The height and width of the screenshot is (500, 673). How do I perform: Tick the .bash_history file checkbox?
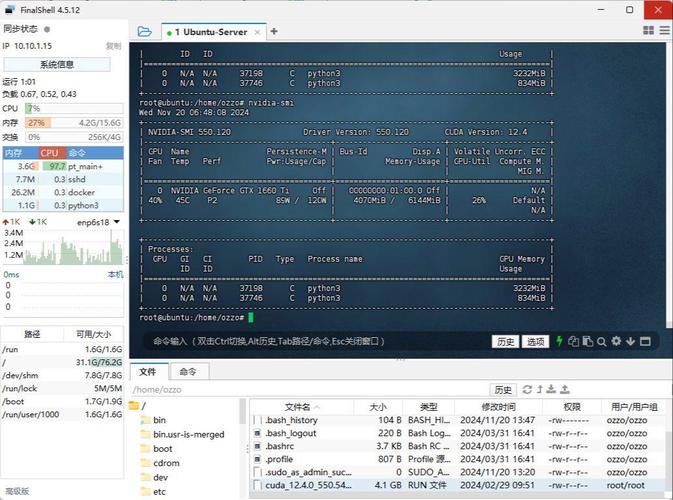(258, 420)
